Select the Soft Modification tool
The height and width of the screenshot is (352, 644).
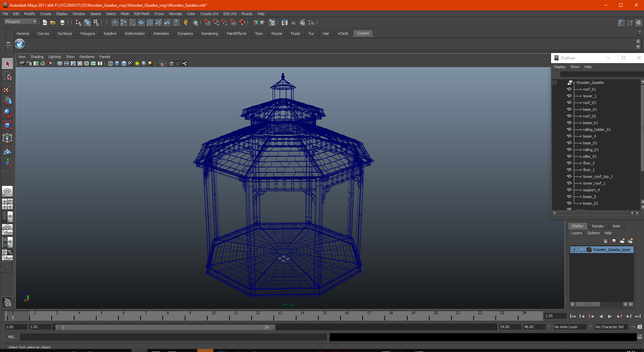[7, 151]
